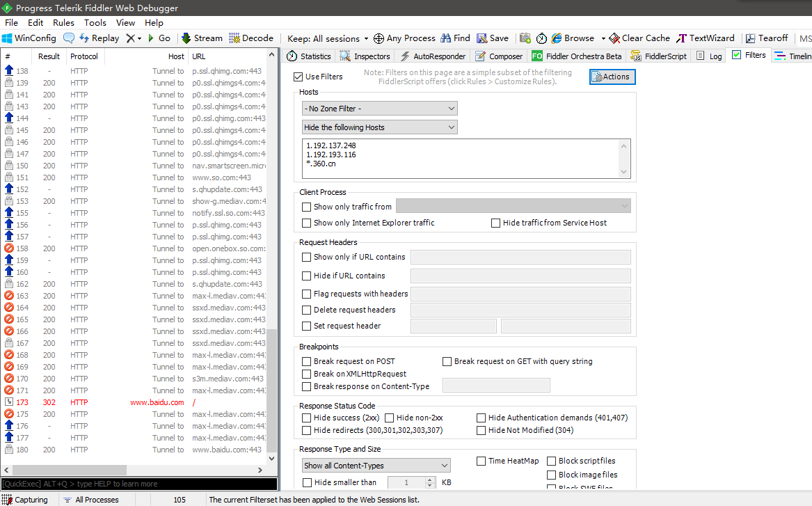Click the Capturing status icon

(x=7, y=500)
